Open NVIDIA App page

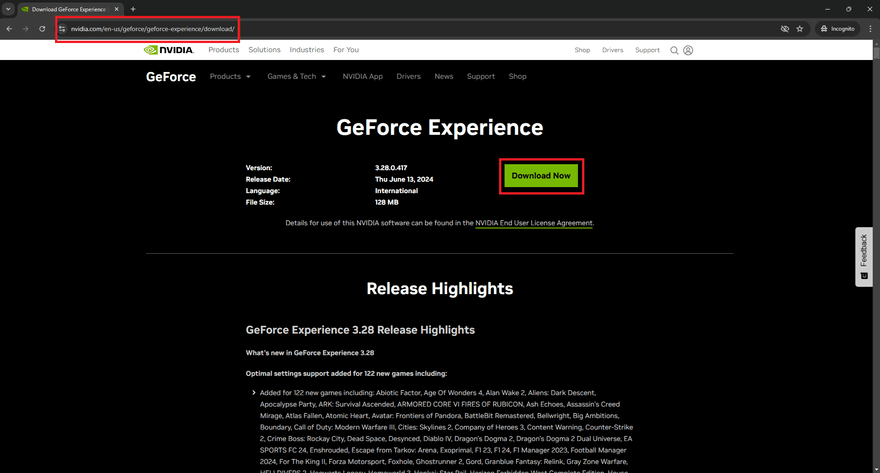pyautogui.click(x=363, y=76)
